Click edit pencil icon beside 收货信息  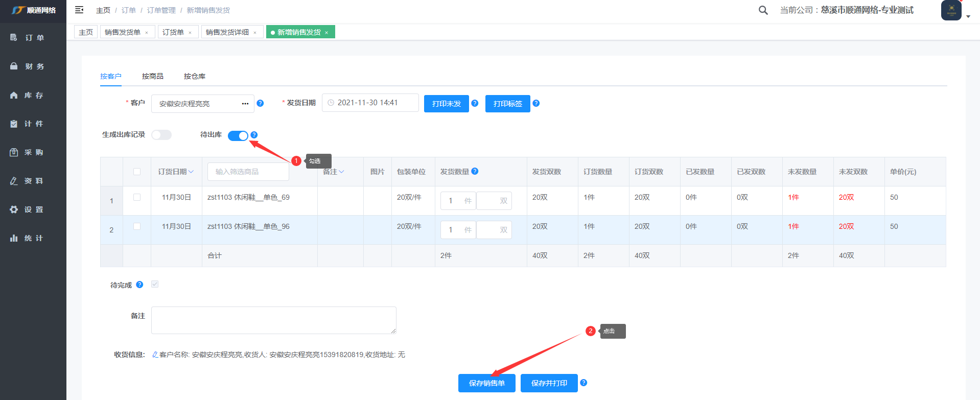click(x=155, y=355)
